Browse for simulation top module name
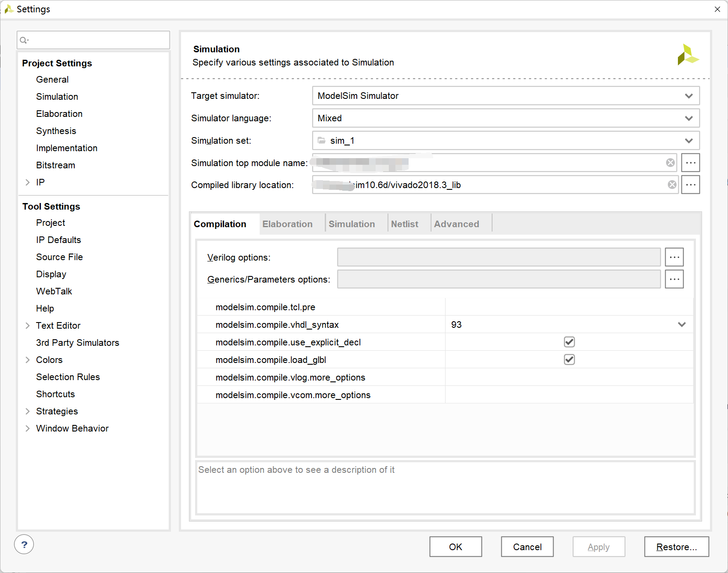The height and width of the screenshot is (573, 728). pos(690,163)
